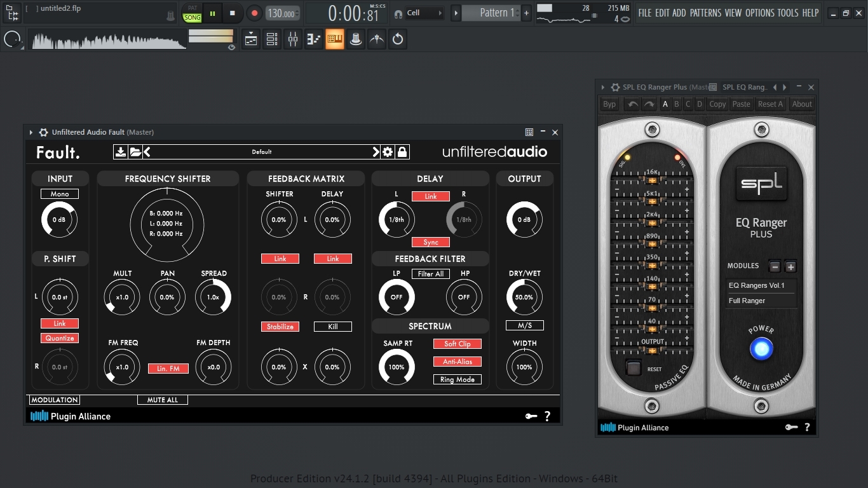
Task: Open the OPTIONS menu
Action: [x=760, y=13]
